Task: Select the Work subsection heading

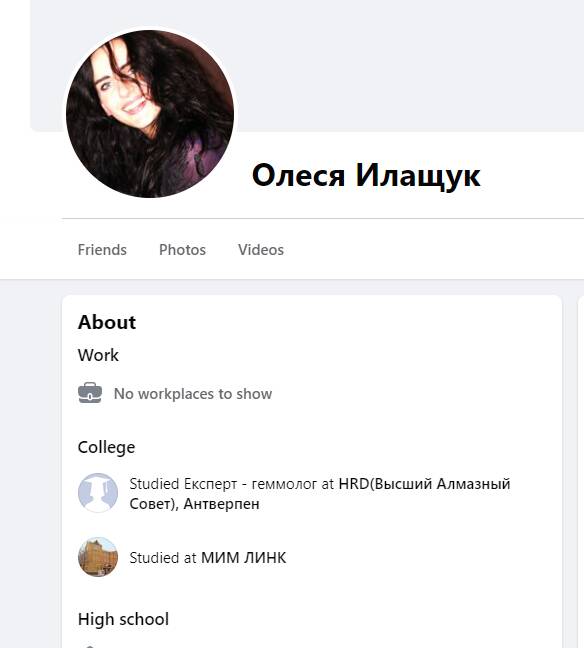Action: [98, 355]
